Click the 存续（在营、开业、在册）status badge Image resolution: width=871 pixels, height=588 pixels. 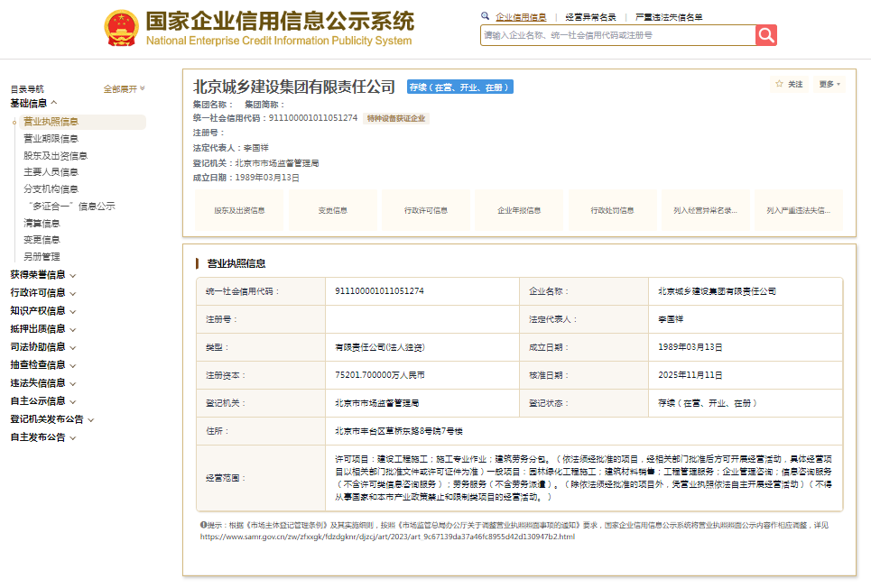click(x=459, y=87)
